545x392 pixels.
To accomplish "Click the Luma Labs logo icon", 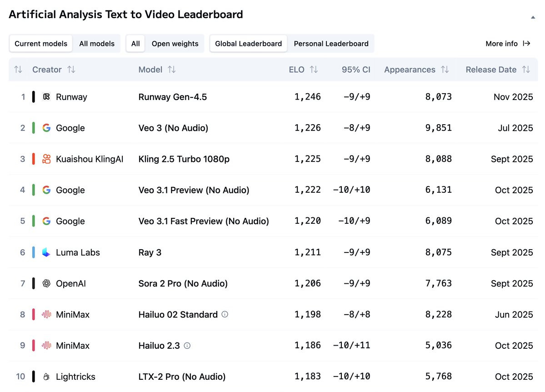I will coord(46,252).
